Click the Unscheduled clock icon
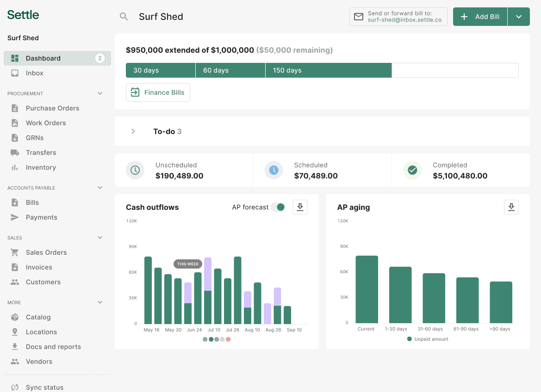Viewport: 541px width, 392px height. (x=135, y=170)
